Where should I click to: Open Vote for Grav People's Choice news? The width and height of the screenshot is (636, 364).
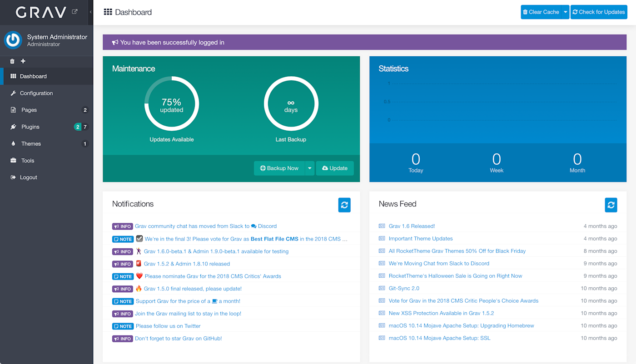464,301
